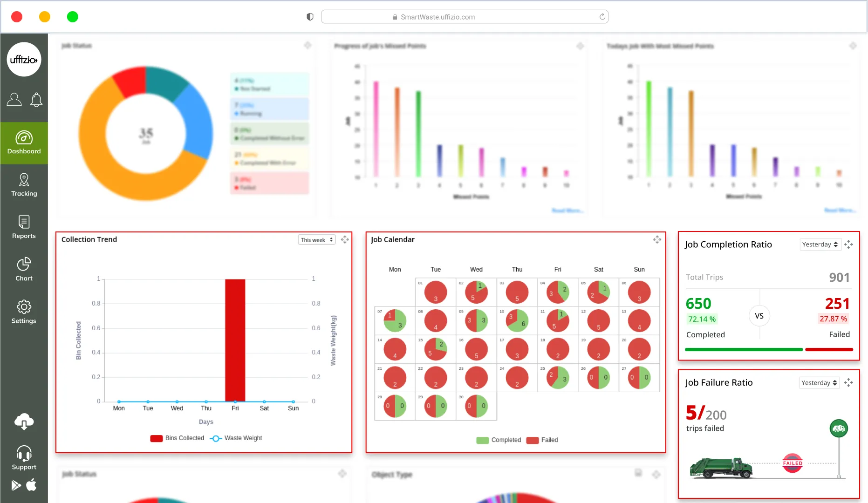Open Job Completion Ratio Yesterday dropdown

coord(820,245)
